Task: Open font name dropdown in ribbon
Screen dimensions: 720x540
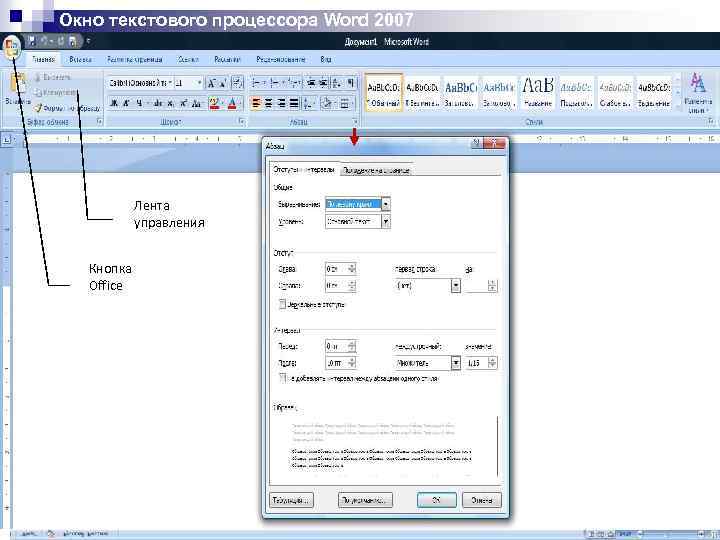Action: [170, 83]
